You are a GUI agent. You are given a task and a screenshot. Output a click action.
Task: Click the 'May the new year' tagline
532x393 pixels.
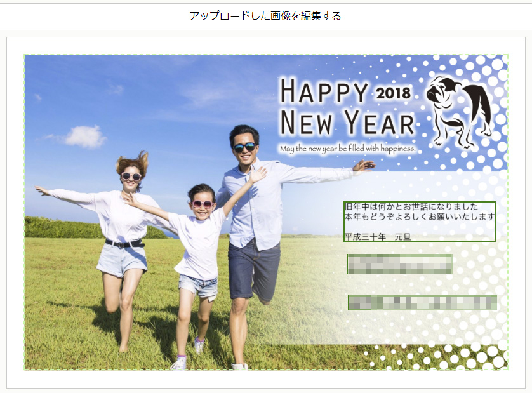347,149
